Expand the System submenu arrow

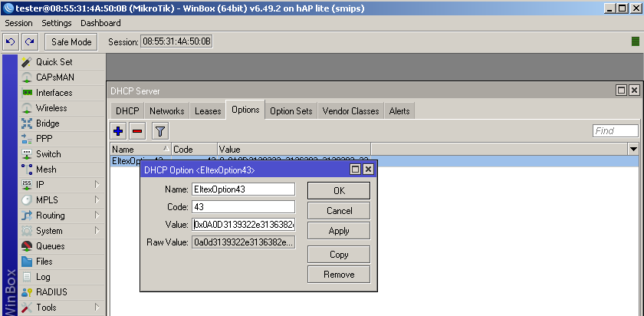click(x=97, y=231)
